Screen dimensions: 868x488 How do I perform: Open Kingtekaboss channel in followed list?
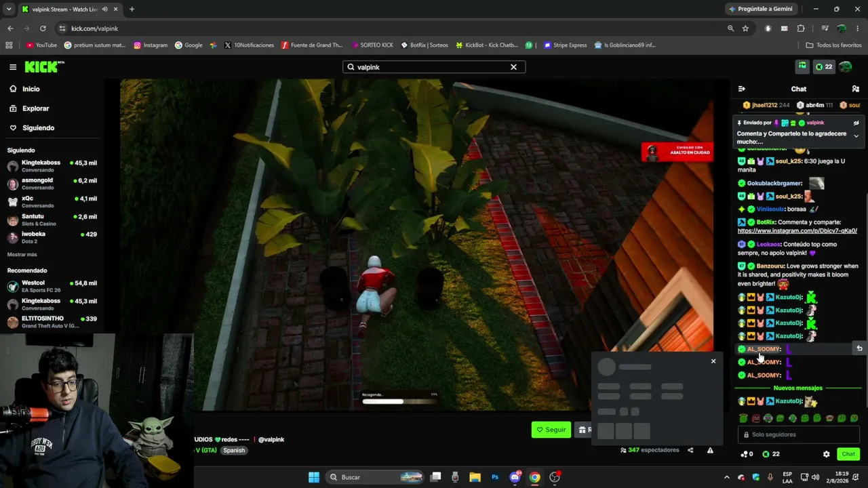click(x=52, y=166)
